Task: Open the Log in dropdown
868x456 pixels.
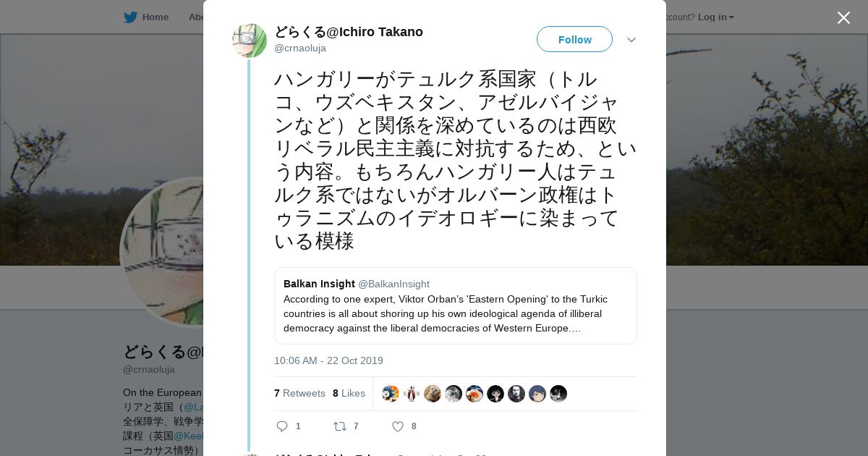Action: click(715, 17)
